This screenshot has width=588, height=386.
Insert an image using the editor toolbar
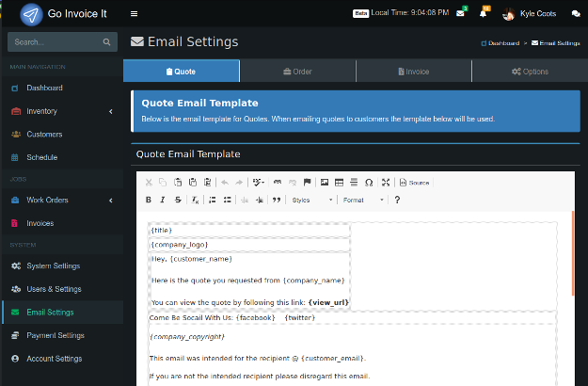click(325, 182)
